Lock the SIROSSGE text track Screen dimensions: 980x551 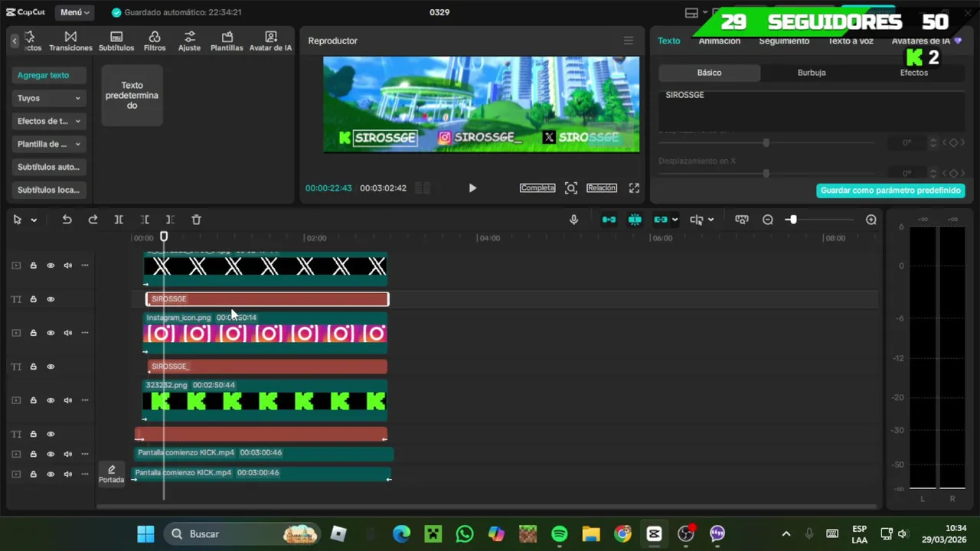[x=33, y=299]
